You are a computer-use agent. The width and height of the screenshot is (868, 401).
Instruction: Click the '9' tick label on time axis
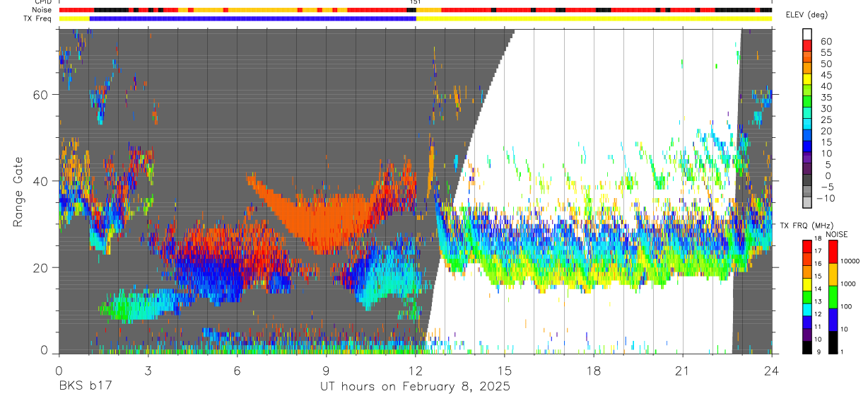[326, 370]
